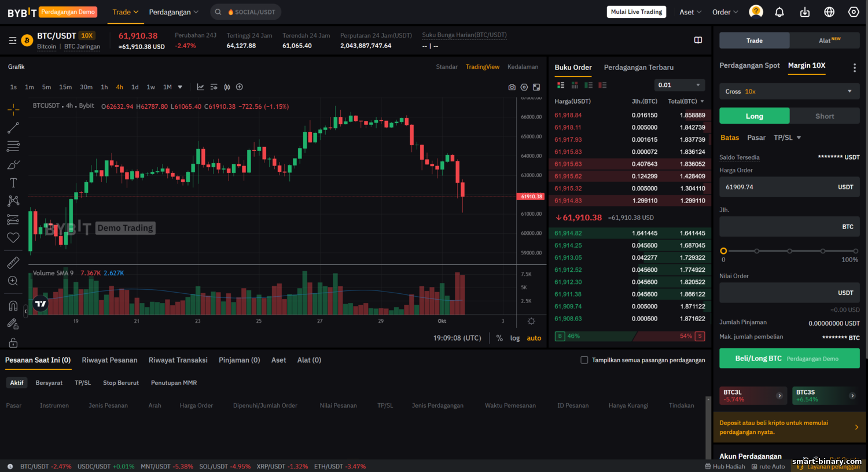Image resolution: width=868 pixels, height=472 pixels.
Task: Select the Pasar order type
Action: pyautogui.click(x=756, y=138)
